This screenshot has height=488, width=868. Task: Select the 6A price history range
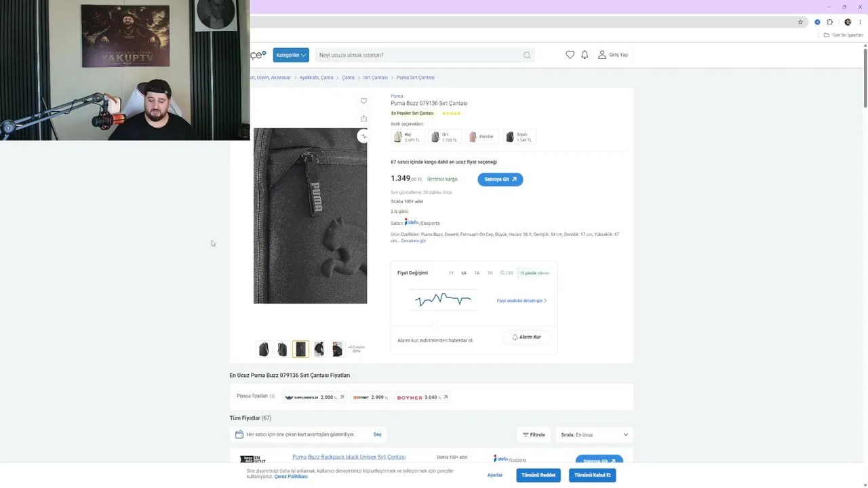click(x=464, y=273)
